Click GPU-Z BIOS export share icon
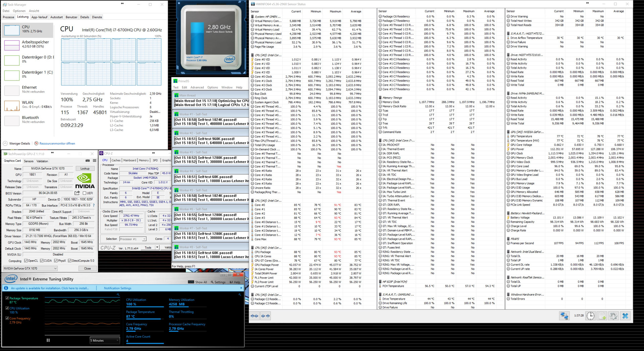644x351 pixels. click(77, 193)
